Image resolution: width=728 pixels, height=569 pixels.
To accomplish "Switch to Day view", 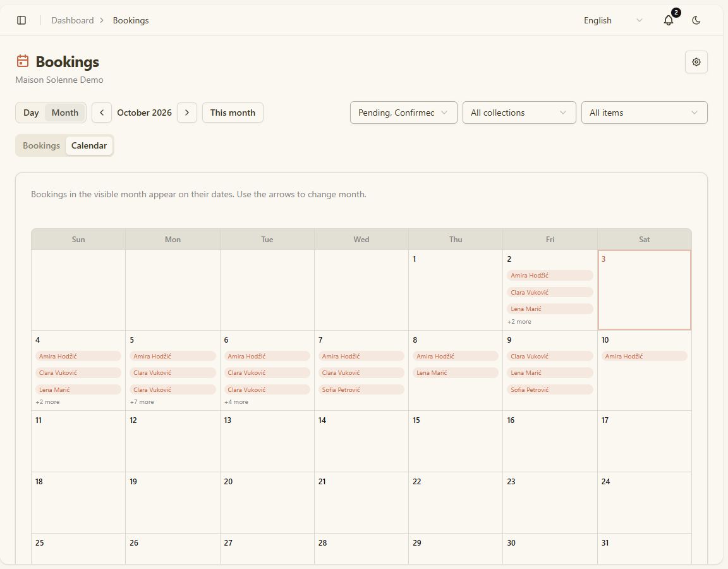I will [x=31, y=113].
